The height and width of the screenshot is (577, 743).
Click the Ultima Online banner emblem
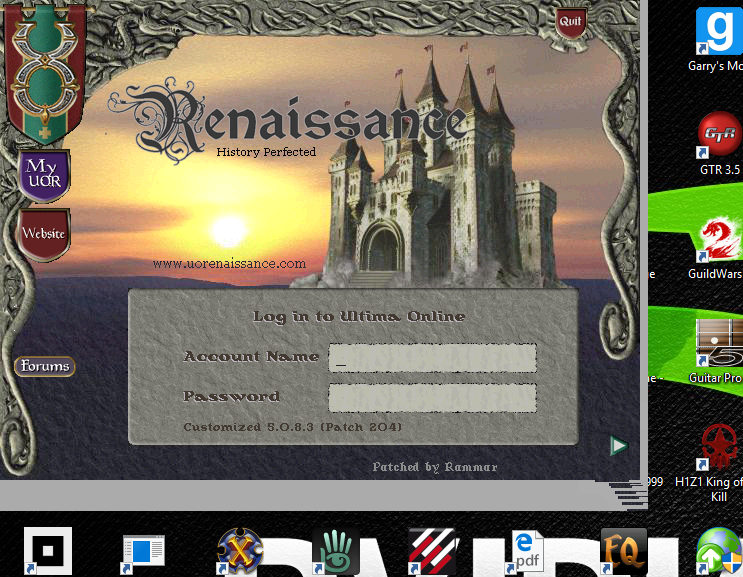pos(45,73)
